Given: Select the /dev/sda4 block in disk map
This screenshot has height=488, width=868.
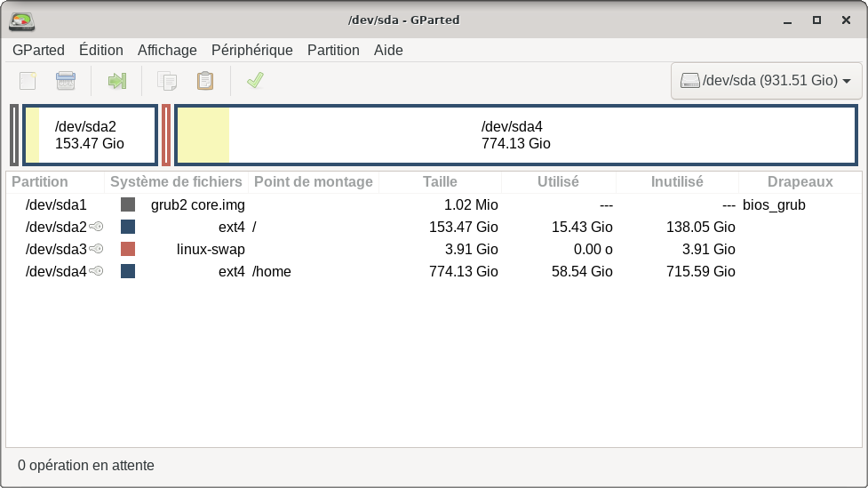Looking at the screenshot, I should tap(516, 135).
